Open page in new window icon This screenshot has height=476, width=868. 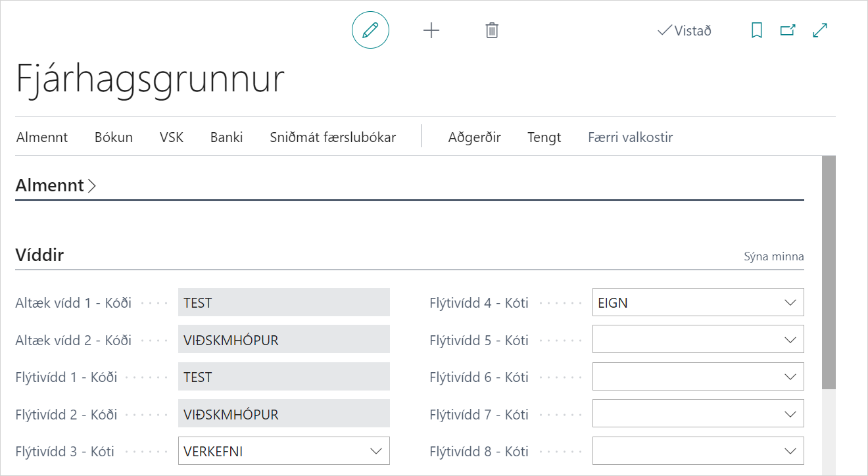(787, 30)
